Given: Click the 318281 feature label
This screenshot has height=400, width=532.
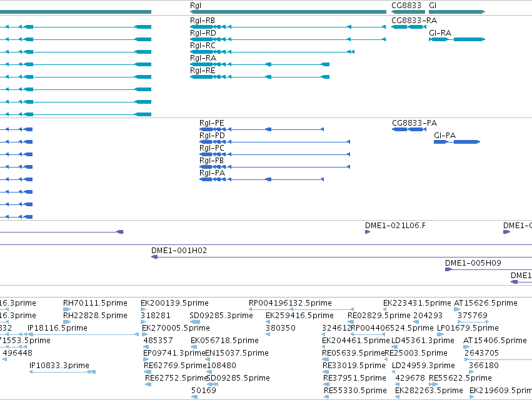Looking at the screenshot, I should click(156, 316).
